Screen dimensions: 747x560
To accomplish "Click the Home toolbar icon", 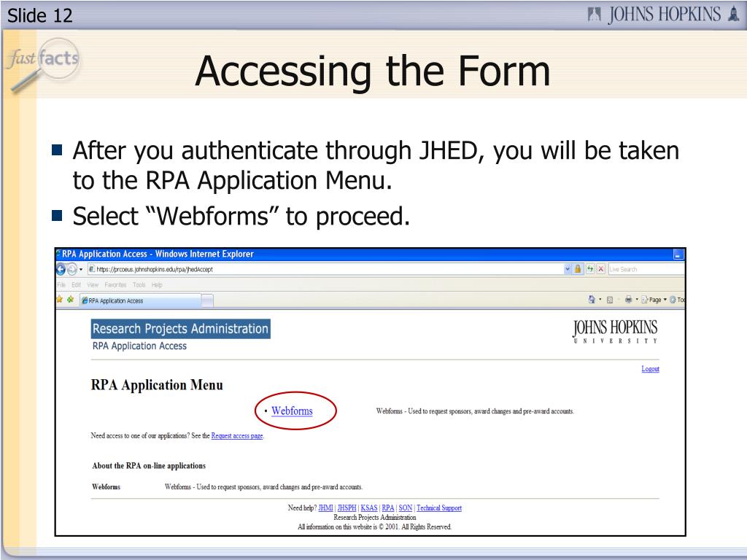I will point(592,300).
